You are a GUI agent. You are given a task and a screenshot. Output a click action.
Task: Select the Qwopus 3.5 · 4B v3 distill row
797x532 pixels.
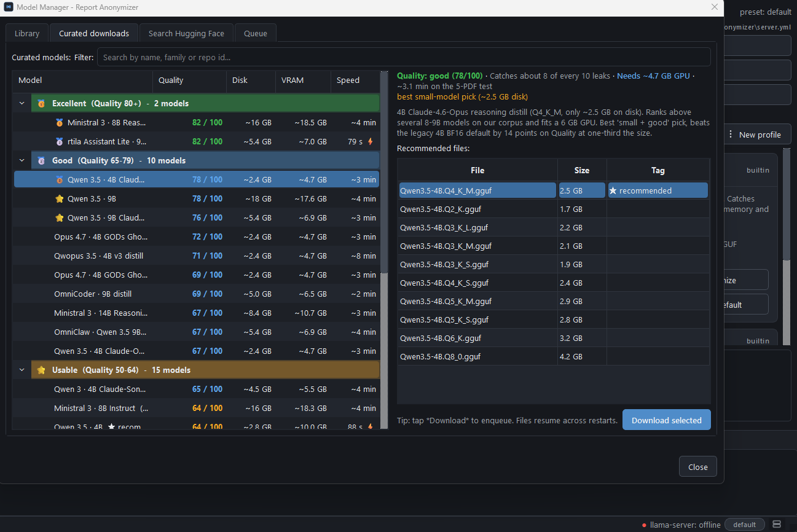(x=196, y=256)
